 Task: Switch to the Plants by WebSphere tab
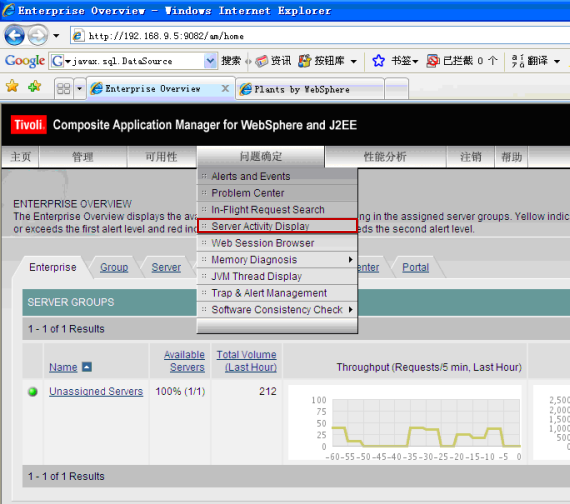pos(310,89)
